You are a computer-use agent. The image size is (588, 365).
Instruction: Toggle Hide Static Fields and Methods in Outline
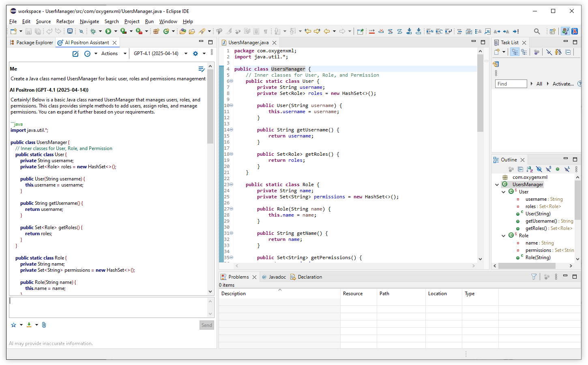click(x=548, y=169)
